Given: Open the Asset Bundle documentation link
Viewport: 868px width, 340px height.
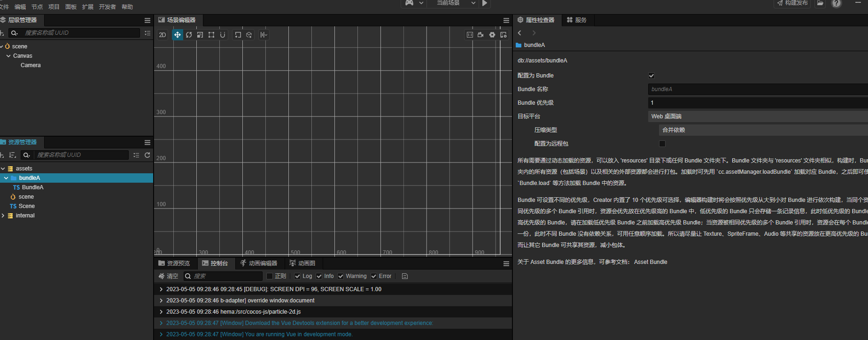Looking at the screenshot, I should click(x=651, y=262).
